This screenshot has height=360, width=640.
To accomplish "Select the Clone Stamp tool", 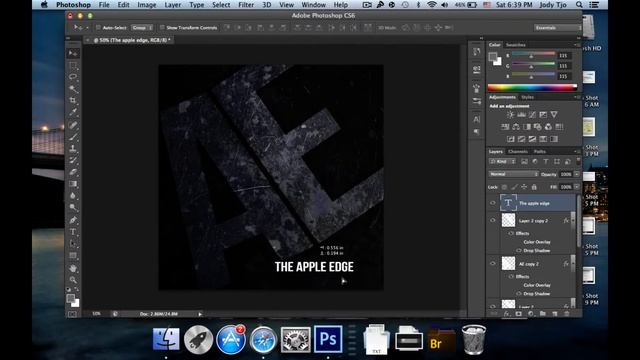I will coord(73,149).
